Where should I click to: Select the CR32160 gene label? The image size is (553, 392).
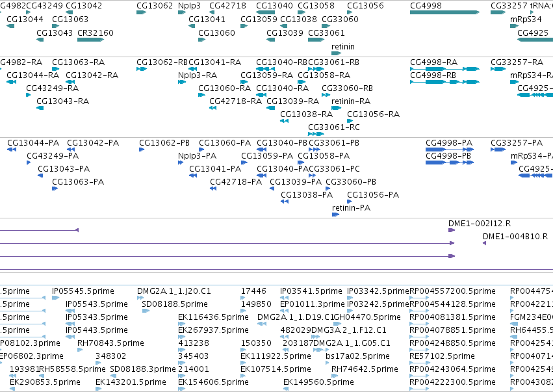[96, 33]
